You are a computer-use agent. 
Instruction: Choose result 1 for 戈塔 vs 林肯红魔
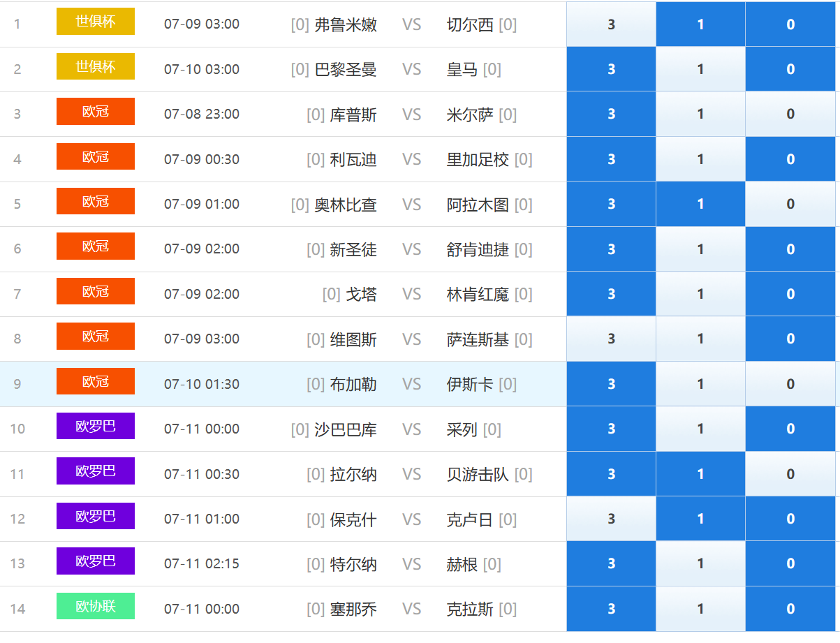(700, 294)
